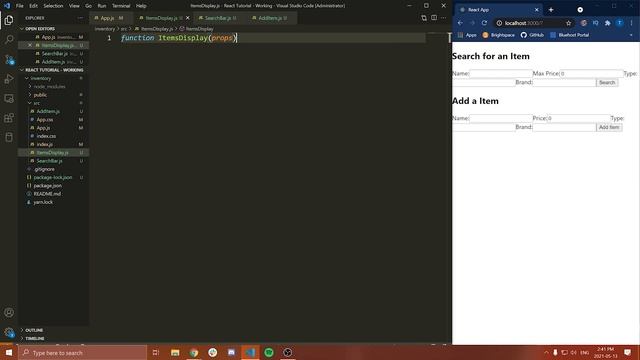Open package.json in the file tree
Viewport: 640px width, 360px height.
point(48,186)
